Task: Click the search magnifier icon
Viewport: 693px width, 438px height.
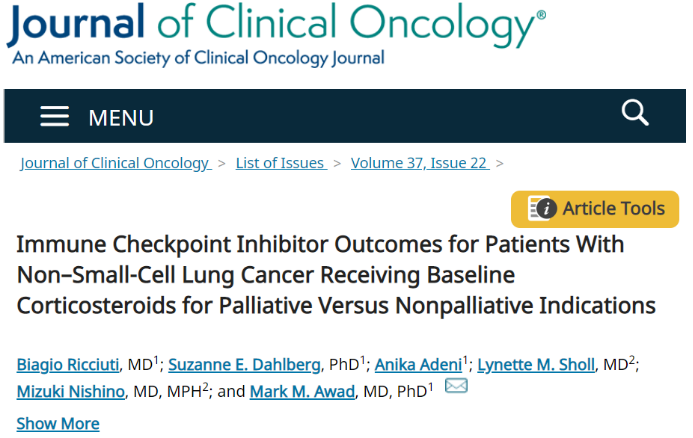Action: tap(635, 113)
